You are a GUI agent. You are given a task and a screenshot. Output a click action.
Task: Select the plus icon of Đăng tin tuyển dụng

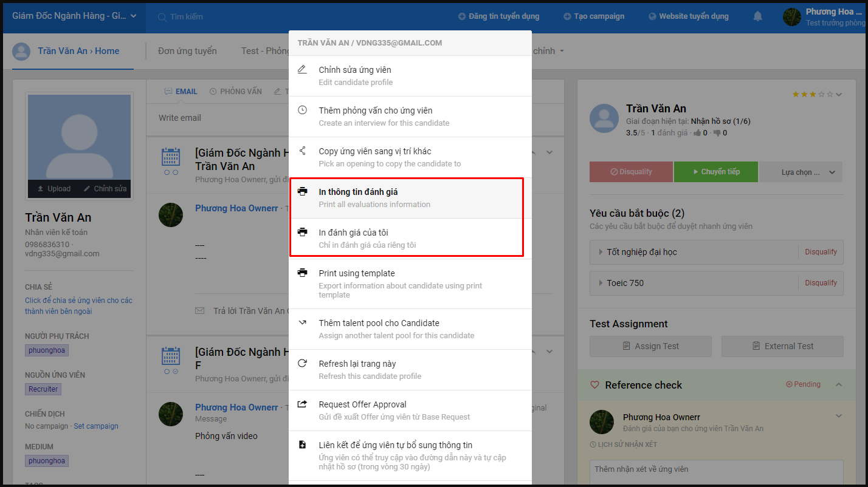462,16
